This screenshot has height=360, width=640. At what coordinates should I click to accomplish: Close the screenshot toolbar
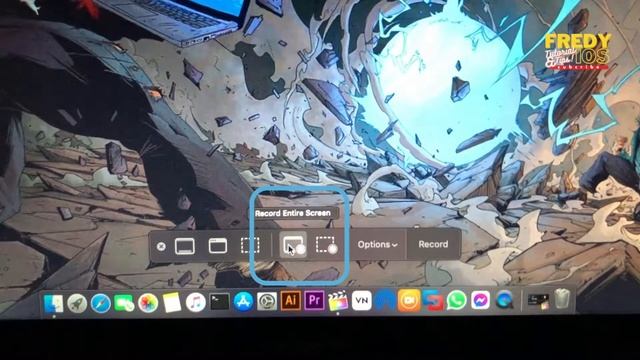161,246
